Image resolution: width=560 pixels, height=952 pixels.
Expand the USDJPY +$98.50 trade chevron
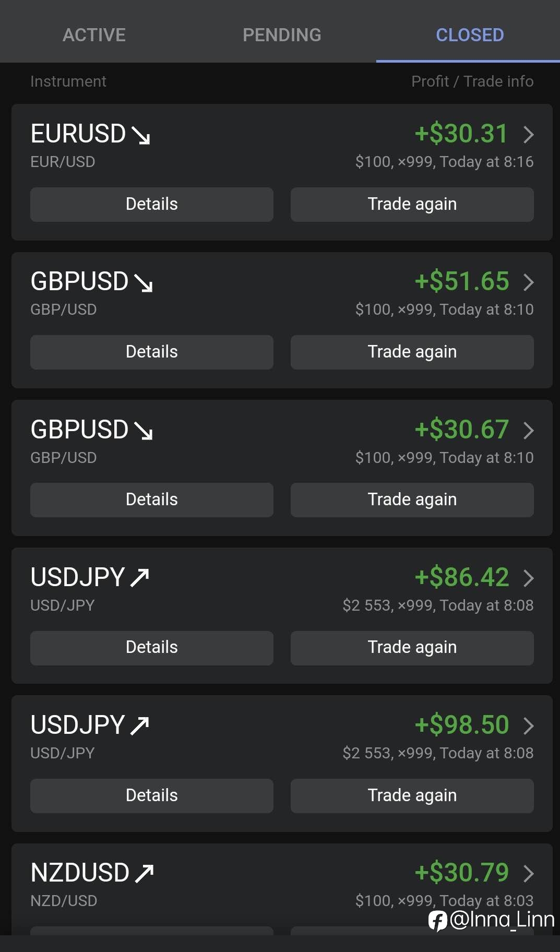point(529,725)
